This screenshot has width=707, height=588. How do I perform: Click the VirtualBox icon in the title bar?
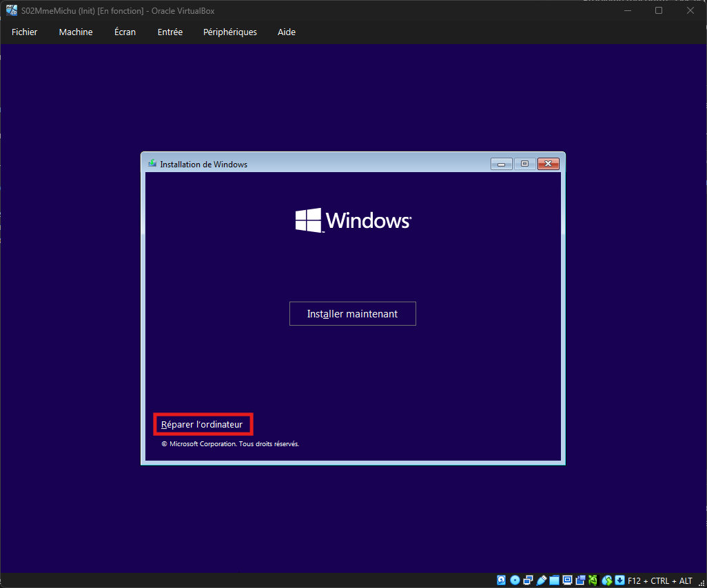point(12,10)
